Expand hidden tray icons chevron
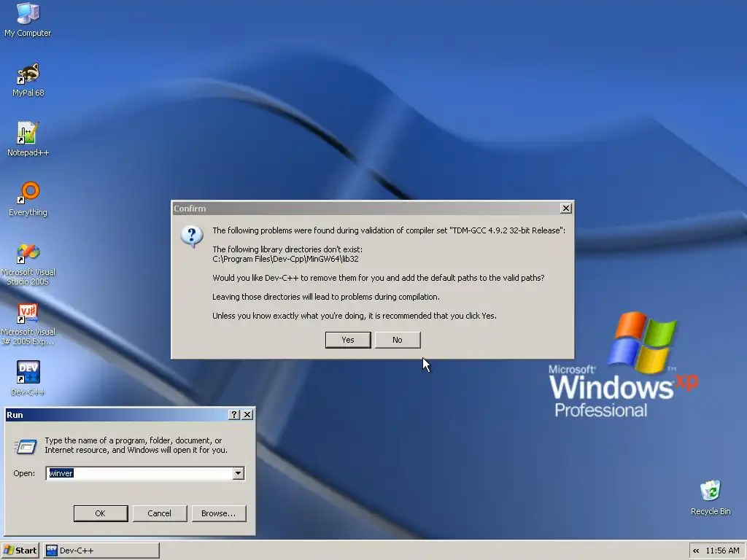This screenshot has height=560, width=747. [695, 551]
